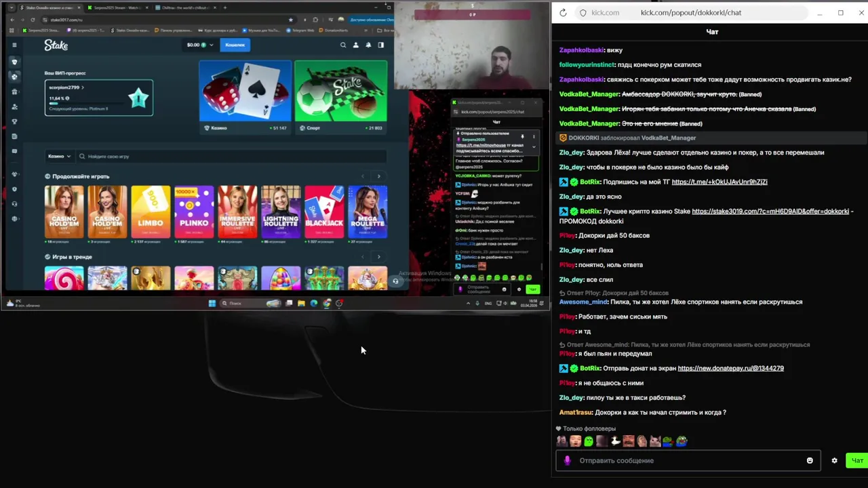The image size is (868, 488).
Task: Click Awesome_mind username in chat
Action: pyautogui.click(x=583, y=302)
